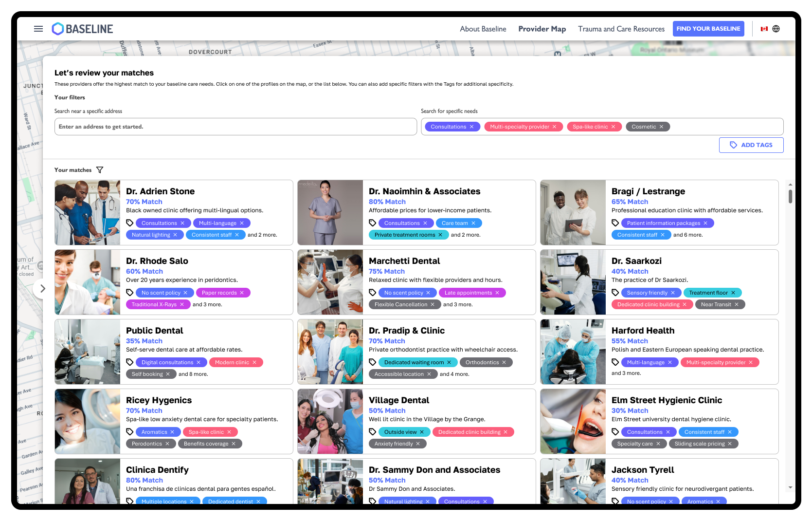812x521 pixels.
Task: Click Dr. Saarkozi clinic photo
Action: click(x=573, y=282)
